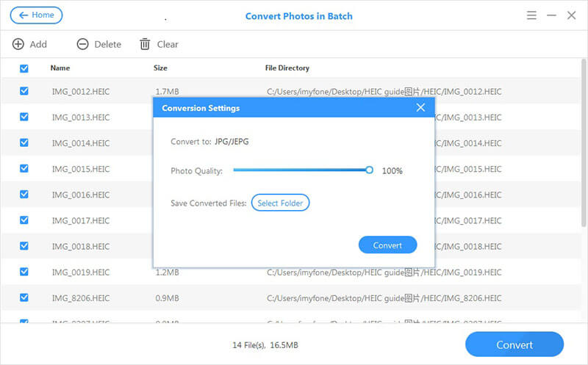
Task: Uncheck IMG_0013.HEIC checkbox
Action: pyautogui.click(x=24, y=117)
